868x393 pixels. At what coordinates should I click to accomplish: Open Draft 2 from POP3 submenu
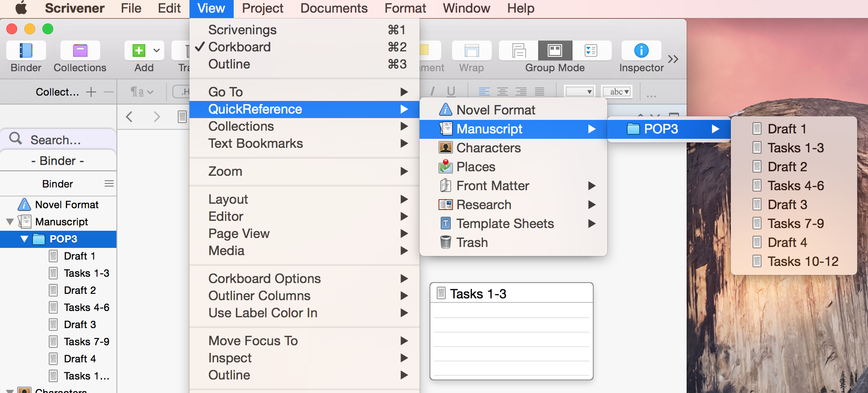click(794, 167)
